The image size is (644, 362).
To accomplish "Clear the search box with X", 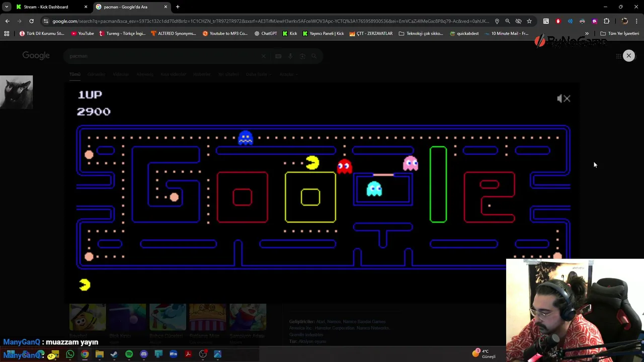I will (x=264, y=56).
